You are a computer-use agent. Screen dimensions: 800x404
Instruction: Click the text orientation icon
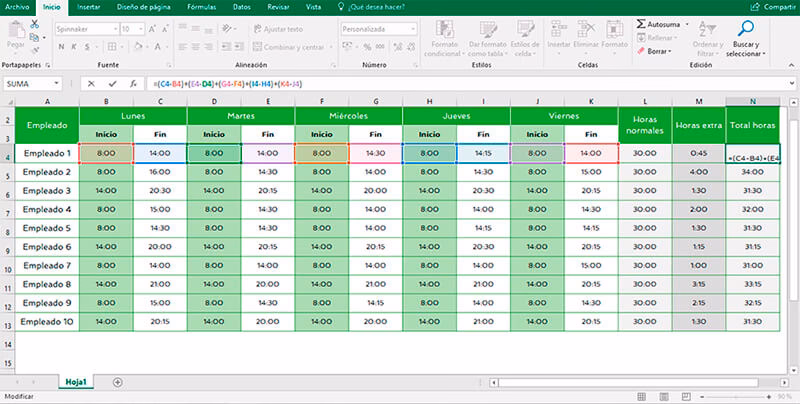(227, 29)
